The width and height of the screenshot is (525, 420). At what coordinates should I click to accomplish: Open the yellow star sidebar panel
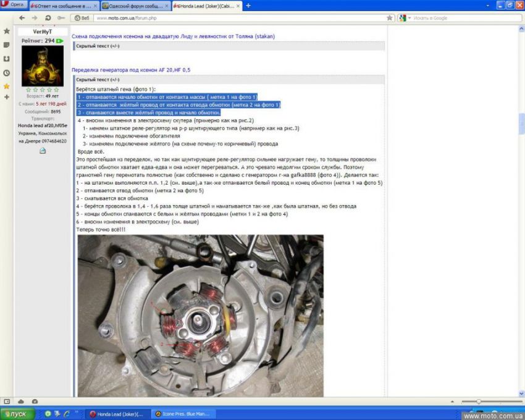pos(6,86)
